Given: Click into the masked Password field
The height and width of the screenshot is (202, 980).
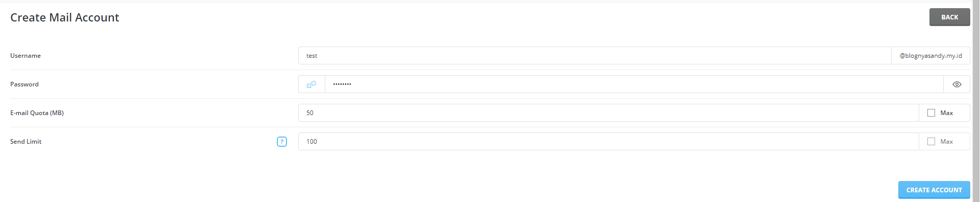Looking at the screenshot, I should pos(634,84).
